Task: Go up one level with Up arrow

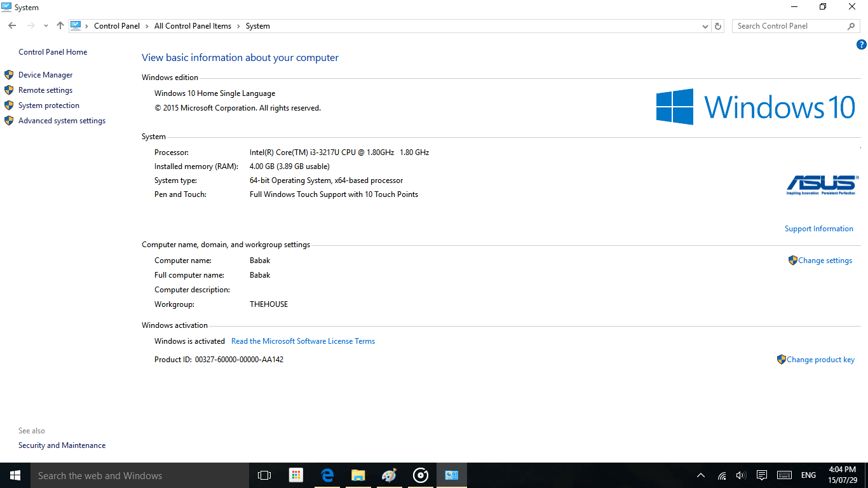Action: (60, 26)
